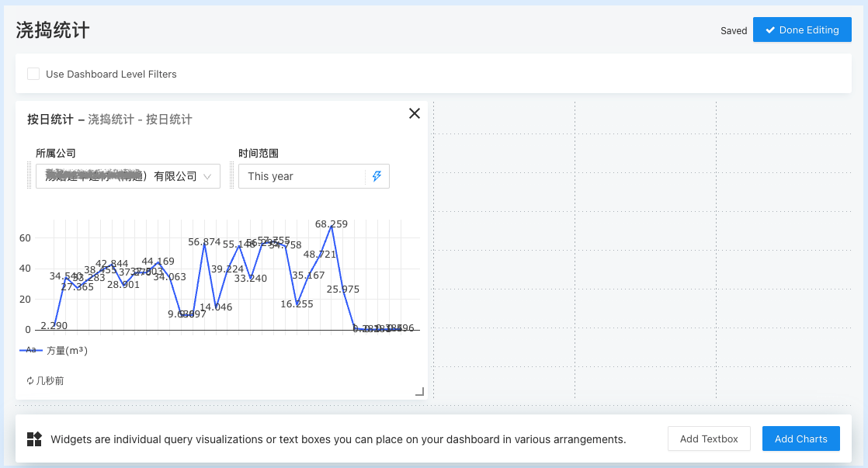Click the lightning bolt dynamic date icon

tap(377, 176)
